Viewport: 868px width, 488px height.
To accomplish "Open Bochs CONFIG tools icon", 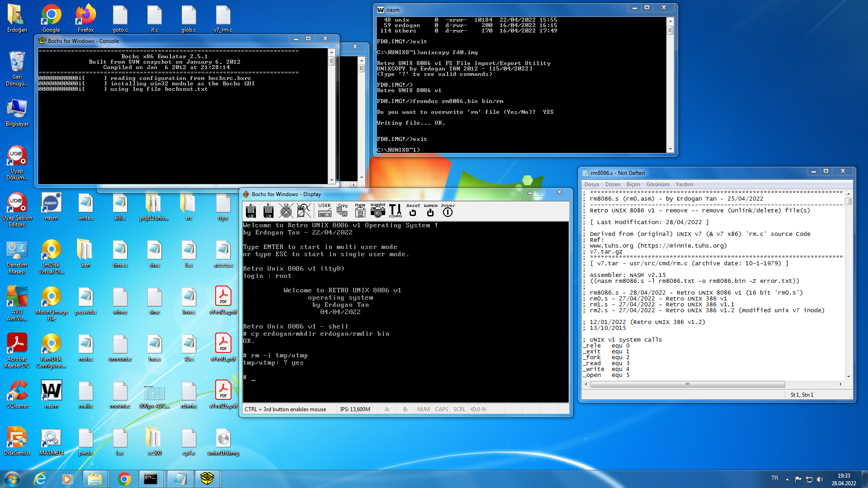I will point(395,211).
